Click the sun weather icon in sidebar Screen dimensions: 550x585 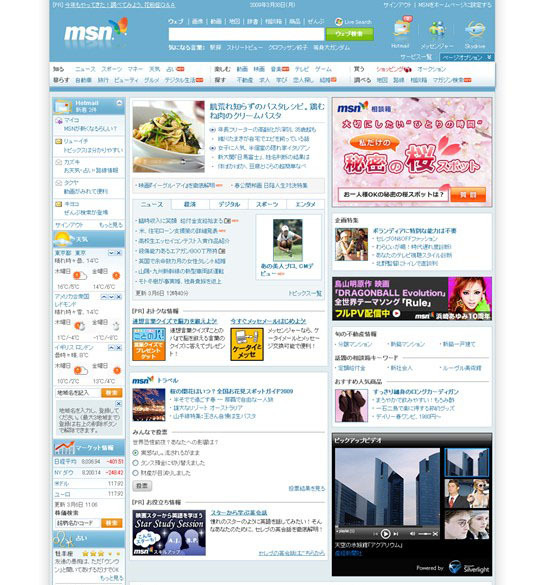point(62,239)
